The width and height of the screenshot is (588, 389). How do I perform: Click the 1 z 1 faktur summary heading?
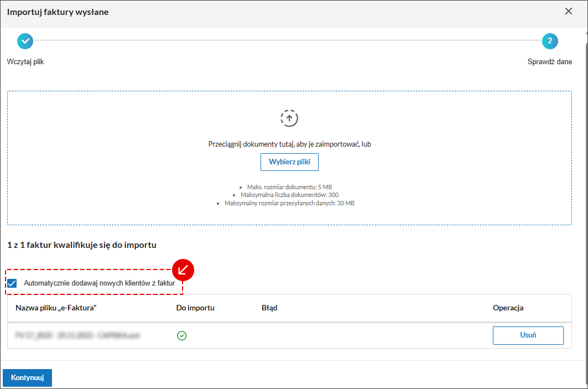pos(82,245)
